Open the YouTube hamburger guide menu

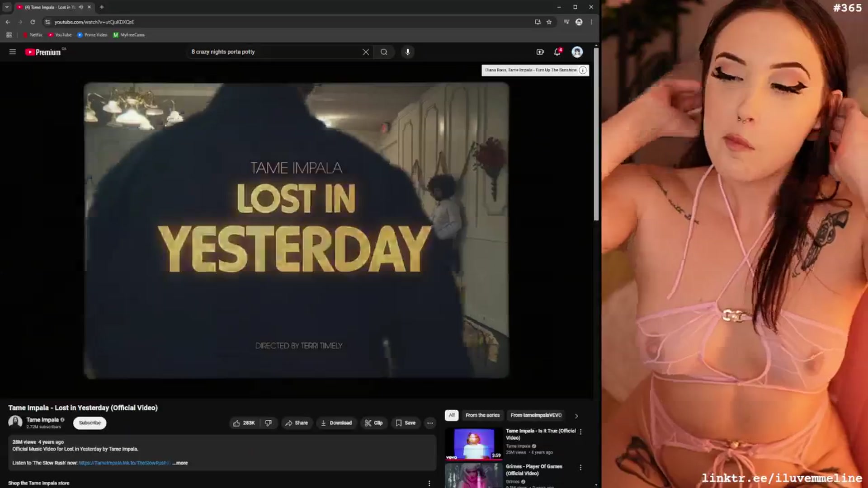pos(13,52)
